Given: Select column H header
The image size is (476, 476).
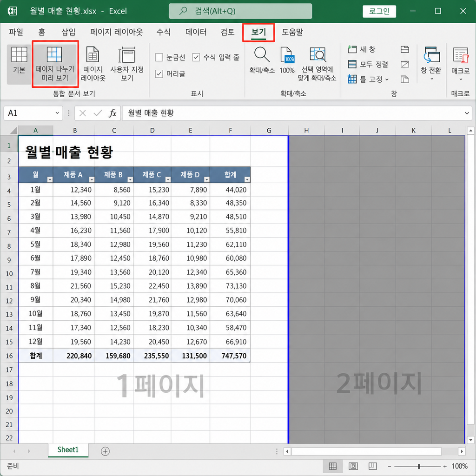Looking at the screenshot, I should click(x=306, y=131).
